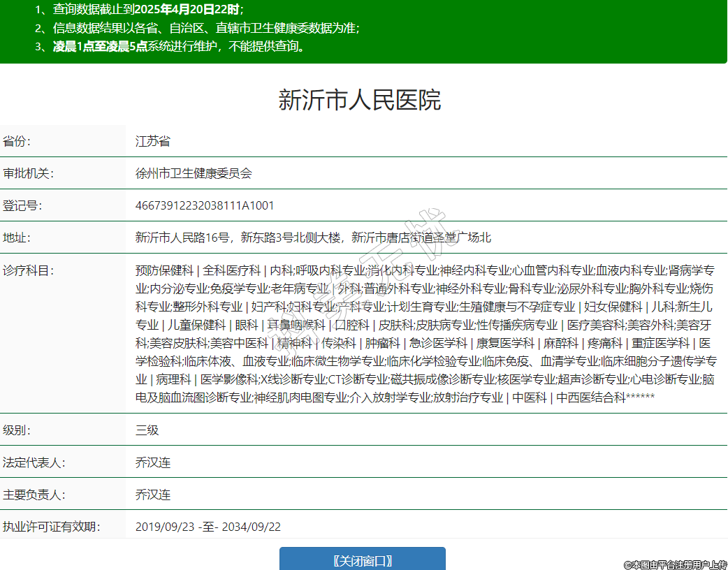Click the notice about data cutoff 2025年4月20日22时

(x=140, y=10)
